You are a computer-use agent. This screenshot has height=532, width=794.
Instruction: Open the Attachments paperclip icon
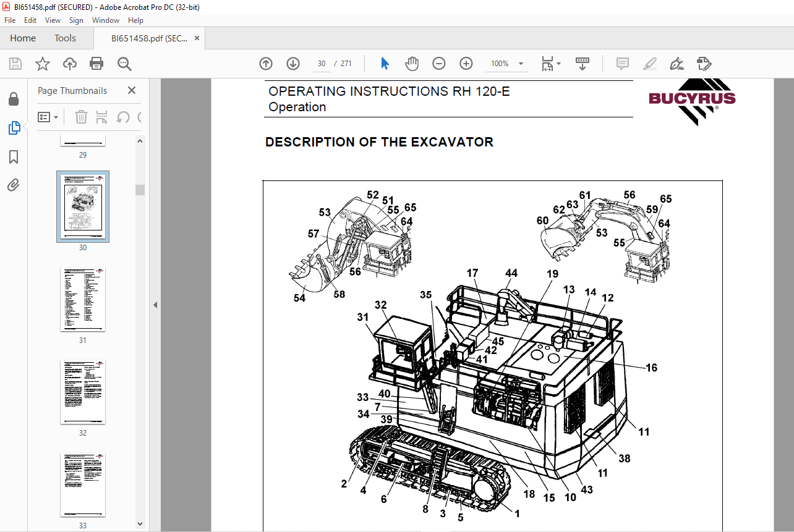pos(14,185)
